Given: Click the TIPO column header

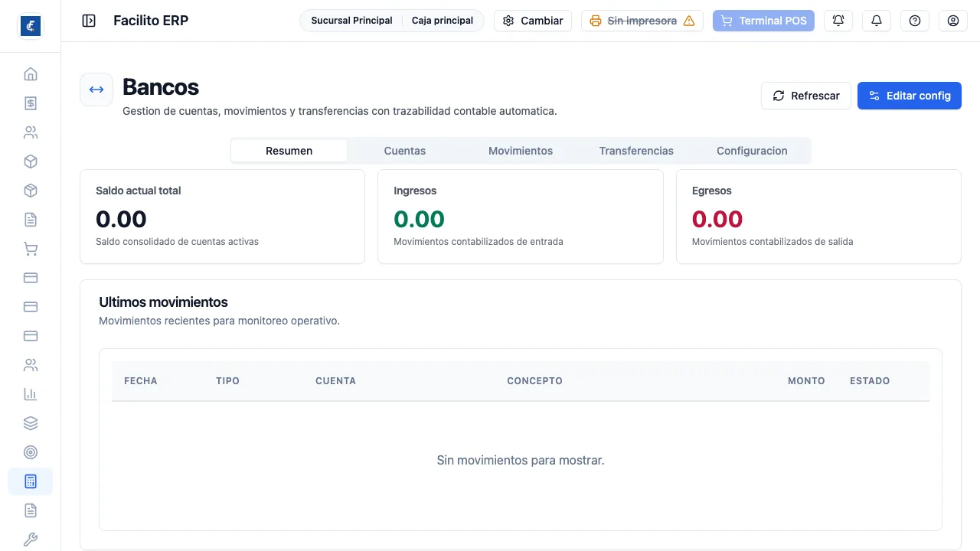Looking at the screenshot, I should [x=228, y=381].
